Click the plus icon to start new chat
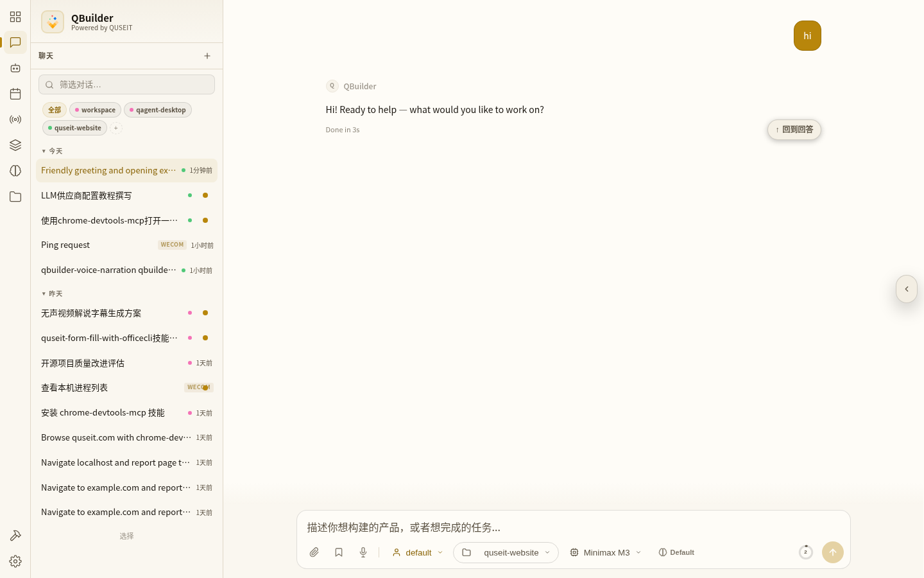This screenshot has width=924, height=578. 207,56
